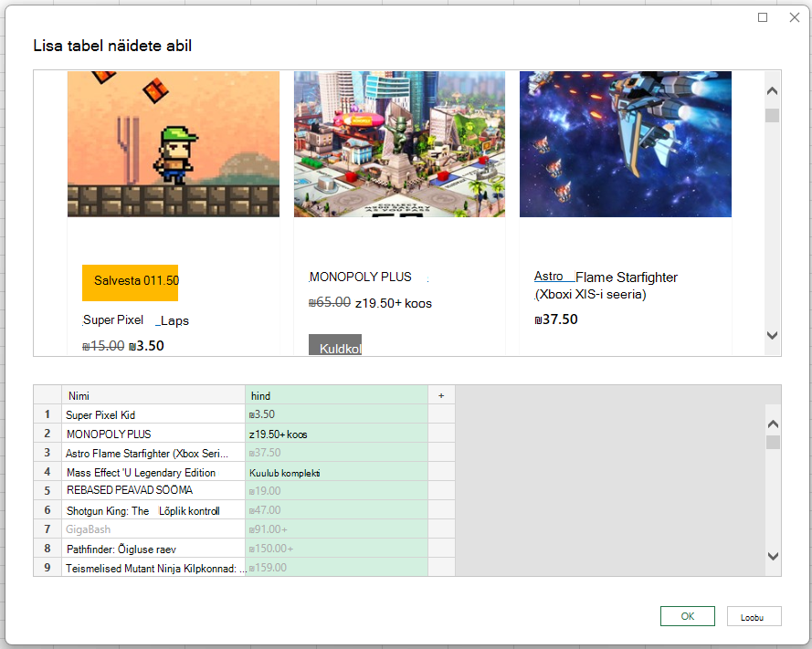The image size is (812, 649).
Task: Select the MONOPOLY PLUS game image
Action: click(399, 144)
